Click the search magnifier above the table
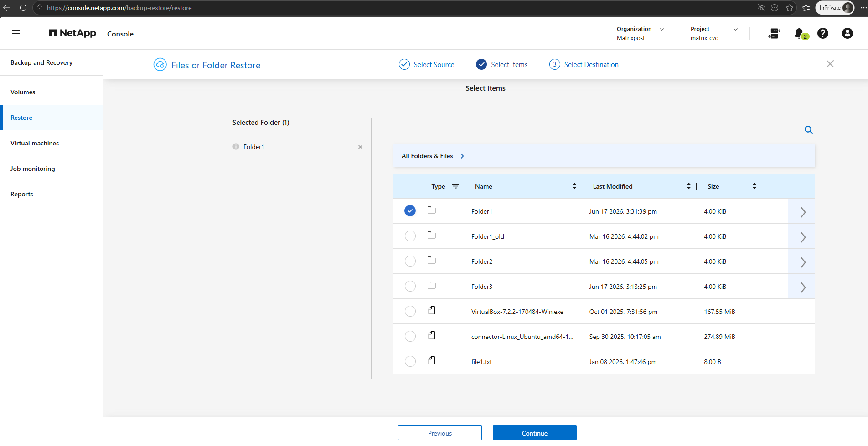The height and width of the screenshot is (446, 868). coord(809,130)
